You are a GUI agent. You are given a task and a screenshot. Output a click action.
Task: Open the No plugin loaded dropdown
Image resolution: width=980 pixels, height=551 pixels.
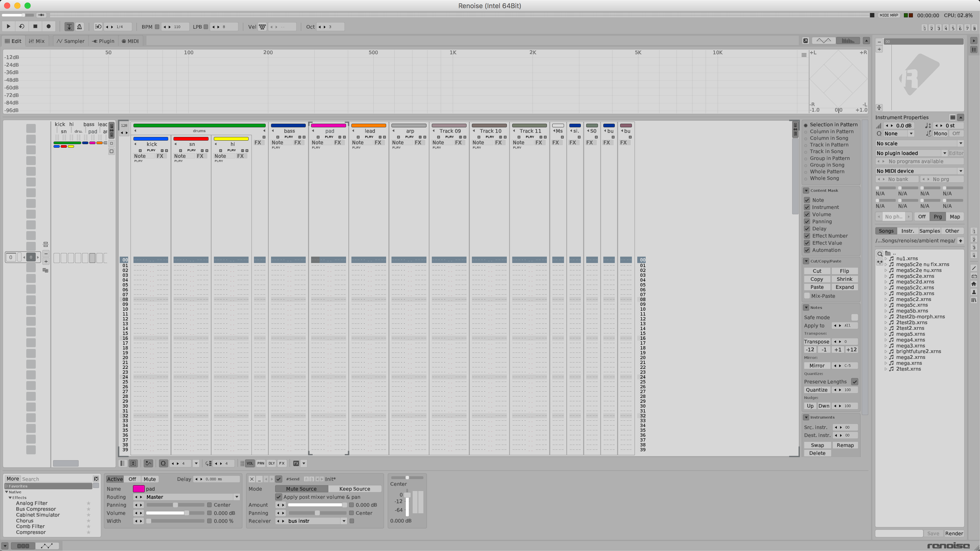[x=912, y=153]
